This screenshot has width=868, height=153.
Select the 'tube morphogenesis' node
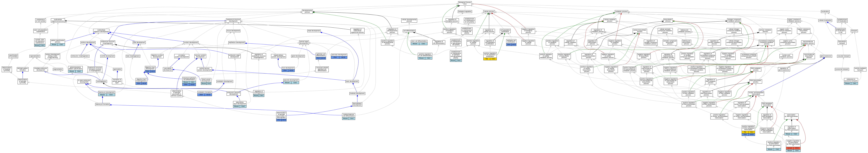point(133,56)
